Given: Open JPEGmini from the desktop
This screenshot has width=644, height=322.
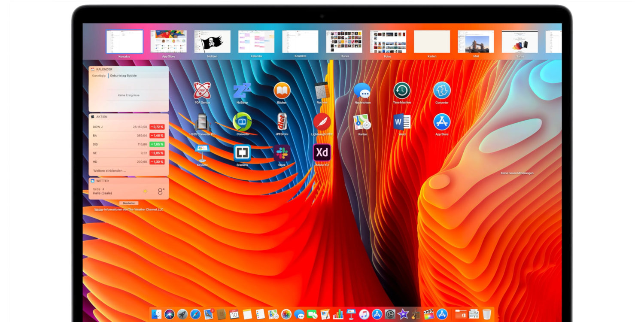Looking at the screenshot, I should [x=282, y=122].
